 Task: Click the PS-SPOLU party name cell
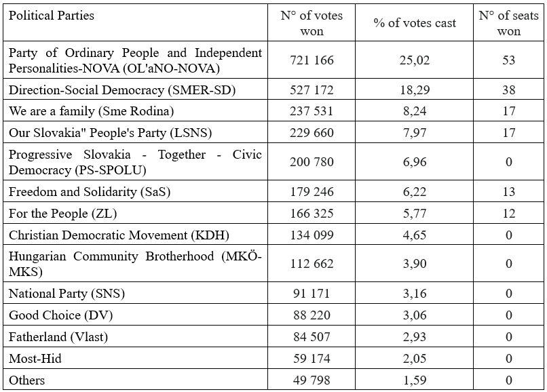pos(135,162)
